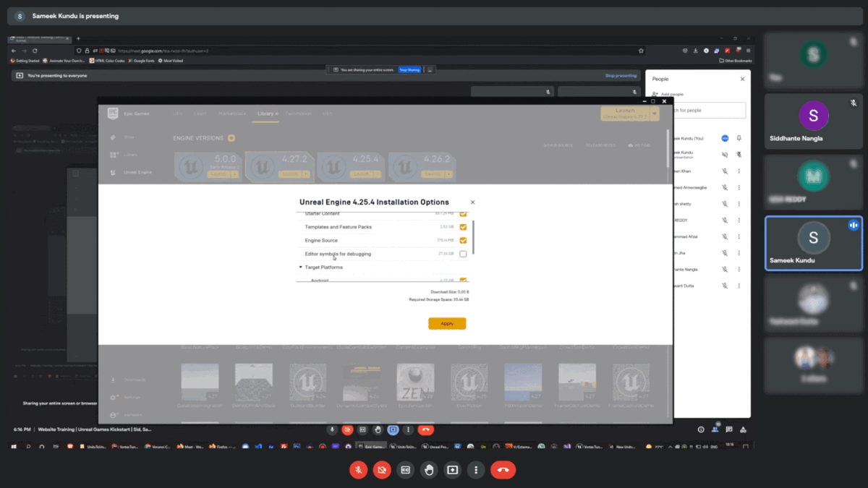Click the installation options list scrollbar

coord(473,237)
